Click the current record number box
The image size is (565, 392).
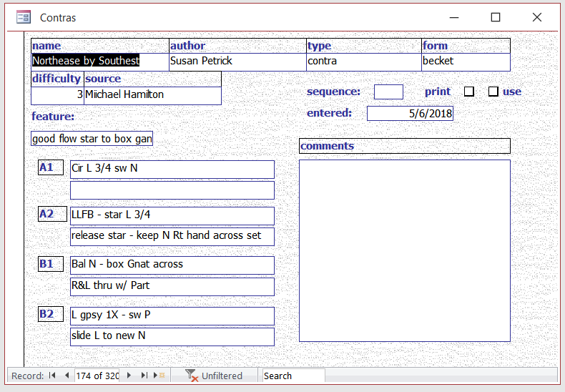[97, 376]
